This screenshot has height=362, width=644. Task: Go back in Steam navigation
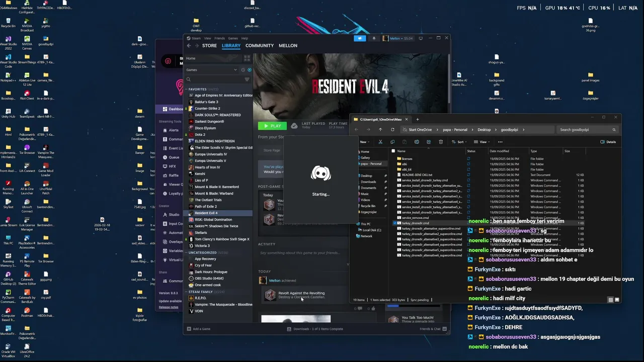[189, 46]
